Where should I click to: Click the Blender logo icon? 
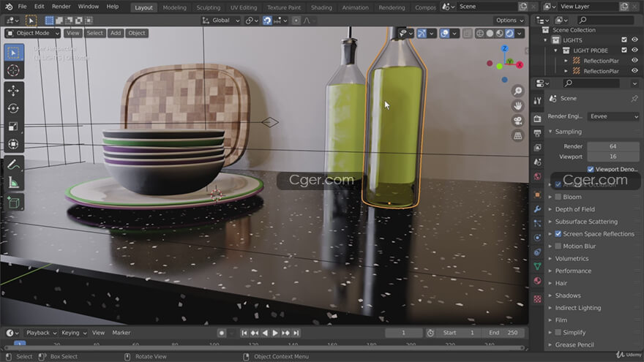click(9, 7)
